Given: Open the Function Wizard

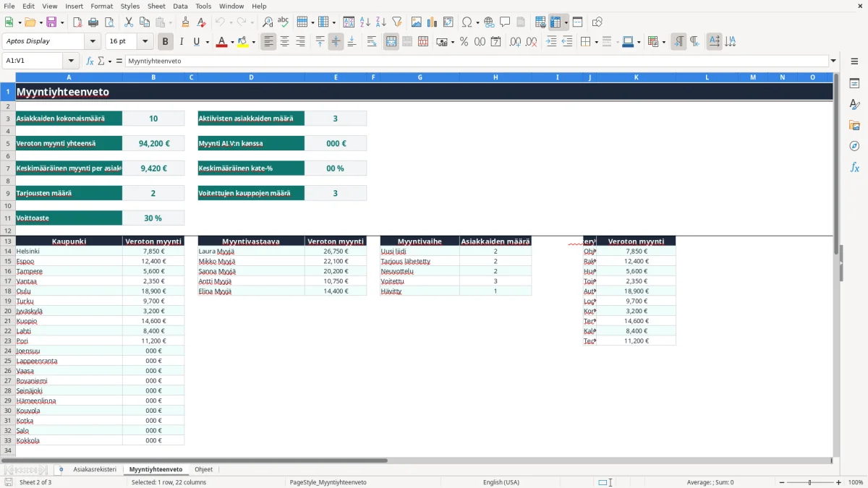Looking at the screenshot, I should (90, 61).
